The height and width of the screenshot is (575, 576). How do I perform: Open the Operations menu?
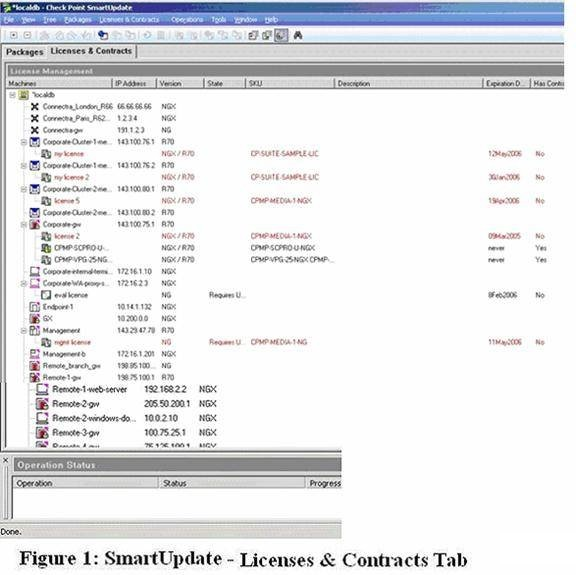pos(187,20)
